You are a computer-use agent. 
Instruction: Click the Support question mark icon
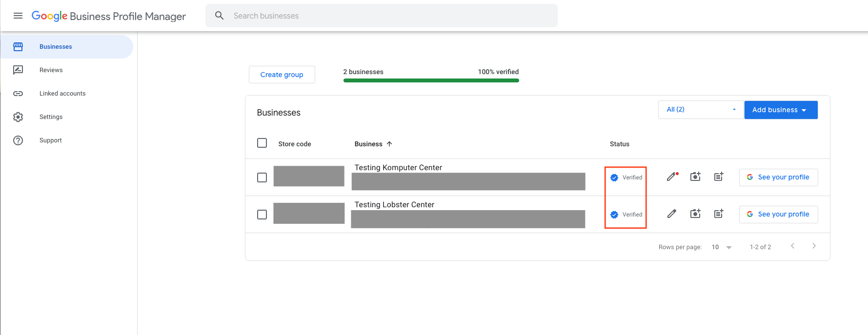coord(18,140)
